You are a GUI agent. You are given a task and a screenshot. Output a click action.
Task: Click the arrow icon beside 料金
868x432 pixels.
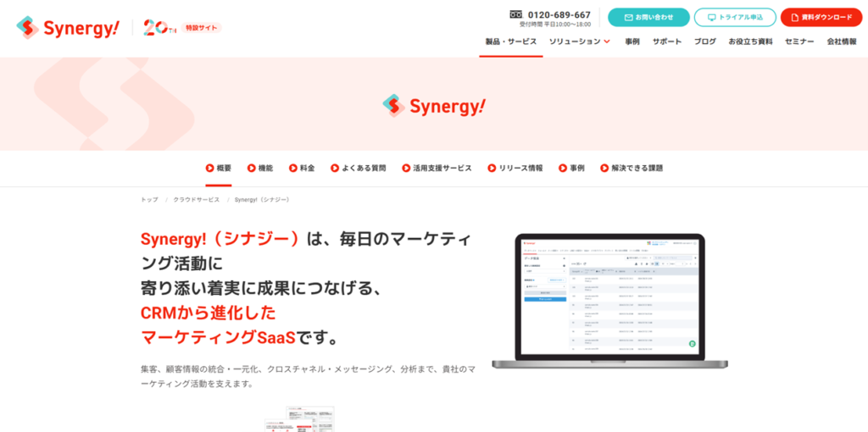(x=292, y=169)
